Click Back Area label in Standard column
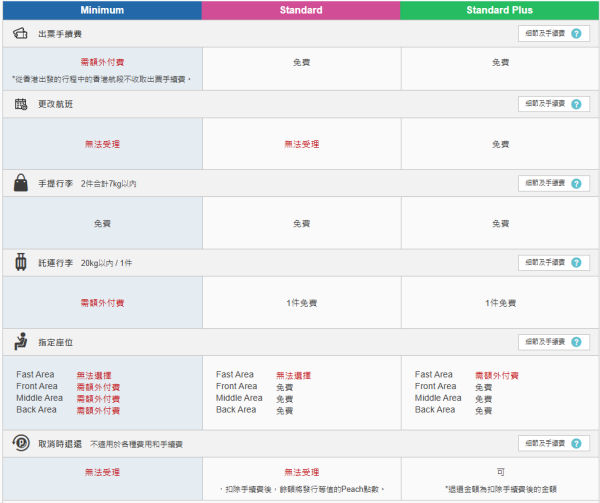Viewport: 600px width, 503px height. [x=236, y=410]
